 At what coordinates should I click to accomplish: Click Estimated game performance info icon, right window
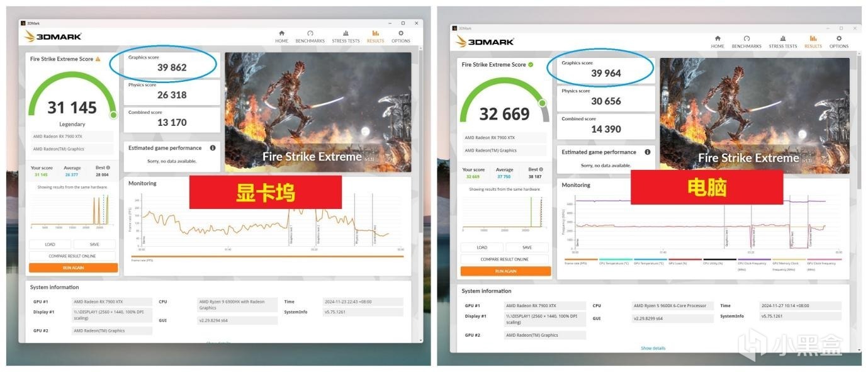tap(648, 152)
